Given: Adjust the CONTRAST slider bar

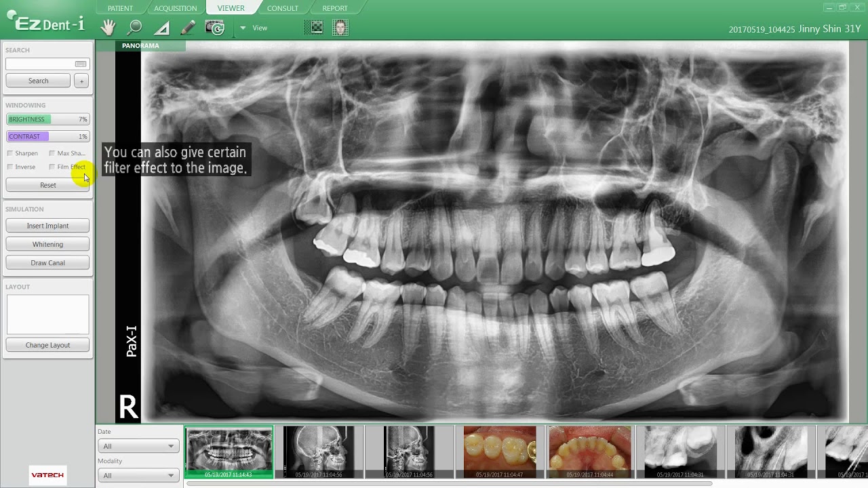Looking at the screenshot, I should [47, 136].
